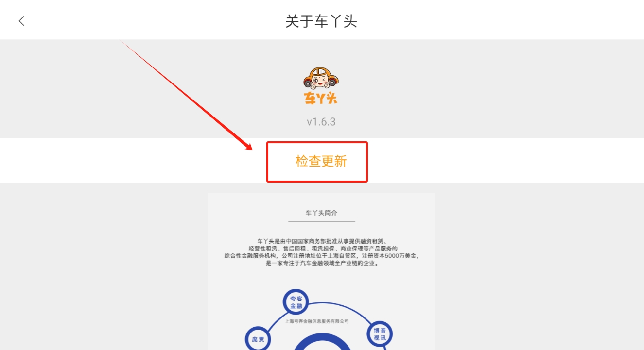The image size is (644, 350).
Task: Click the sentence about 汽车金融领域全产业链
Action: pyautogui.click(x=321, y=263)
